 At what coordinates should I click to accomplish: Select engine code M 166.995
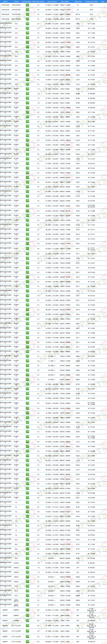tap(92, 108)
